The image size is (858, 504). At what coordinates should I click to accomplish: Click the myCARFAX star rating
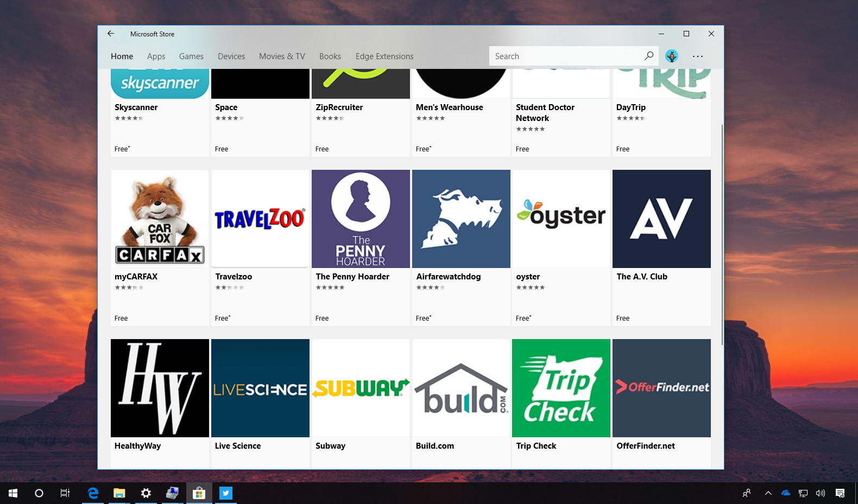(x=129, y=288)
